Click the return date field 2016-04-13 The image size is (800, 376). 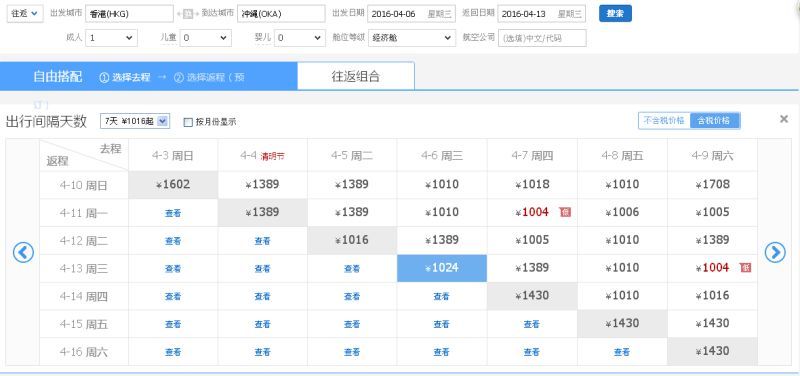541,14
